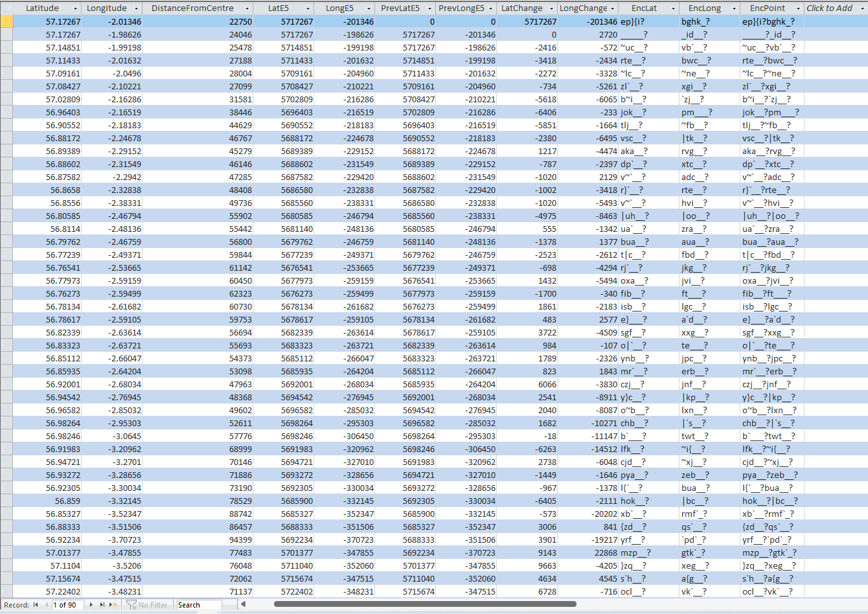The image size is (868, 614).
Task: Open the LongE5 column dropdown
Action: 369,8
